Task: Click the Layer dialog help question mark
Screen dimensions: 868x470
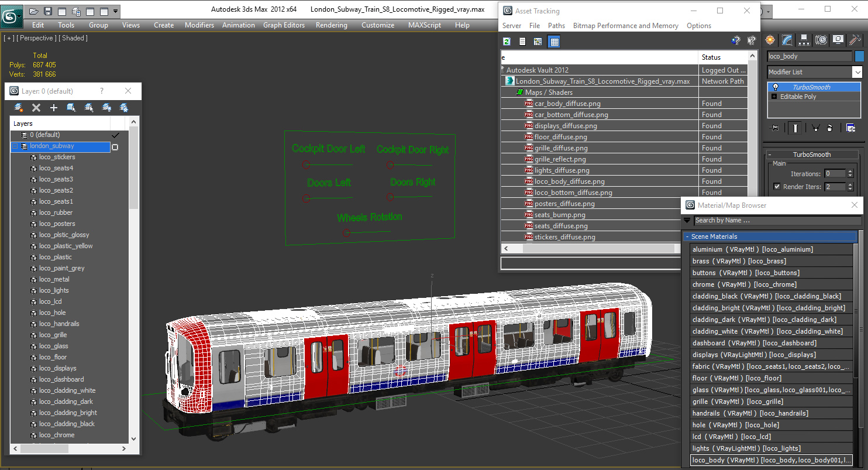Action: 101,91
